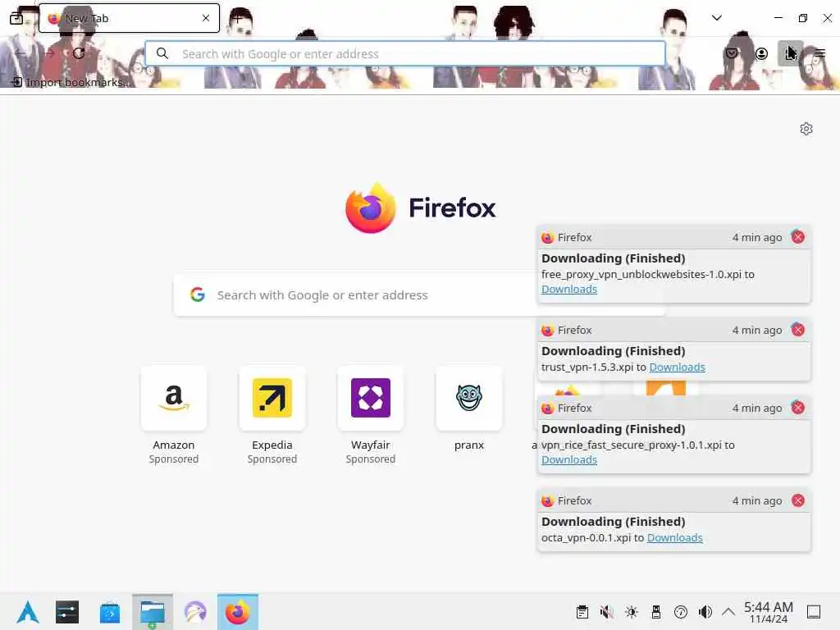The height and width of the screenshot is (630, 840).
Task: Close the New Tab tab
Action: pyautogui.click(x=206, y=18)
